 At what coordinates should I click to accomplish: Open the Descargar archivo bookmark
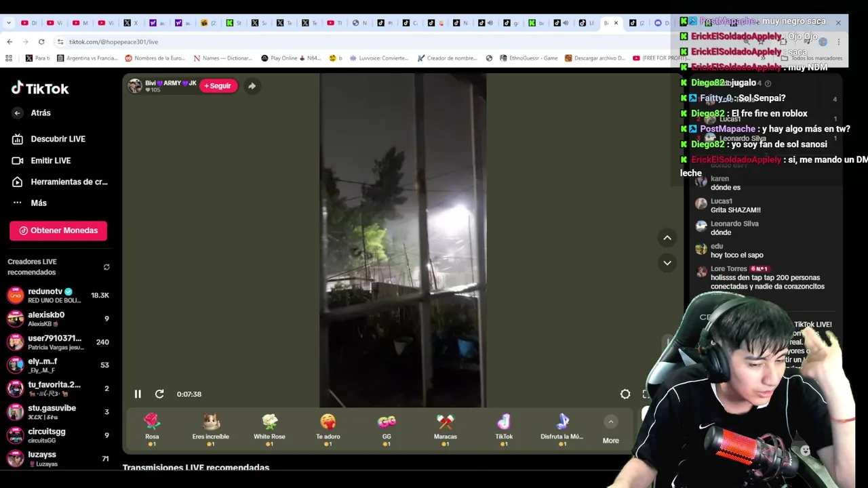(x=595, y=58)
